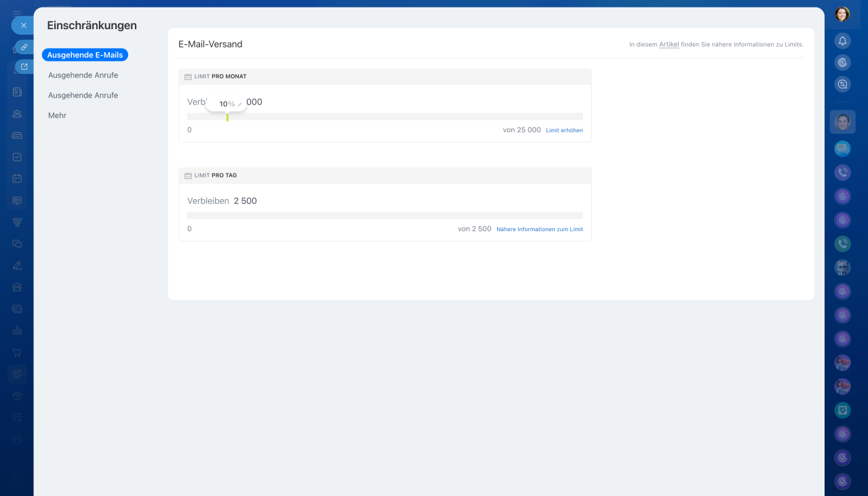
Task: Close the Einschränkungen slider panel
Action: click(23, 25)
